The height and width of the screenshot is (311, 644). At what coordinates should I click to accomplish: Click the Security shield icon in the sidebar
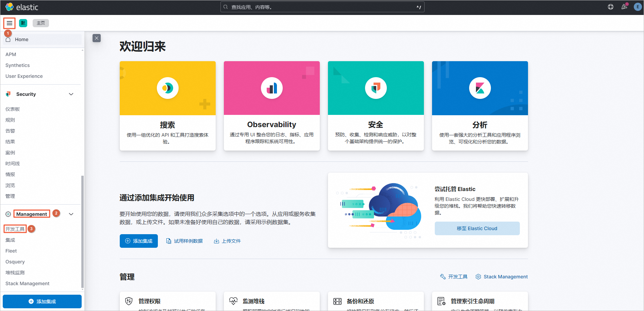coord(9,94)
